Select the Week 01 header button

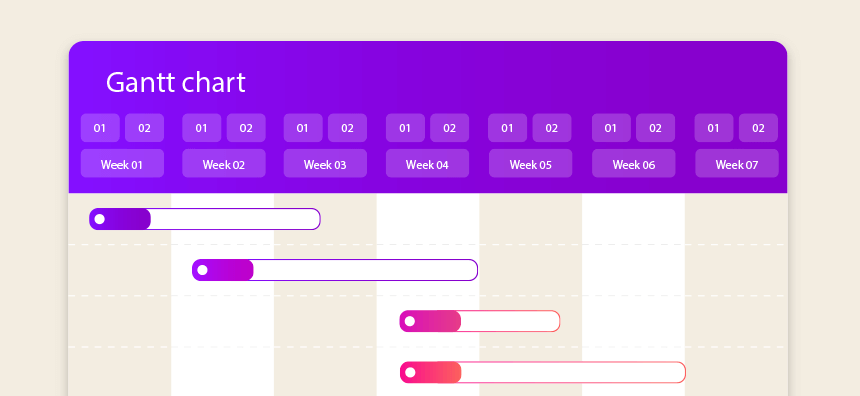pos(122,163)
